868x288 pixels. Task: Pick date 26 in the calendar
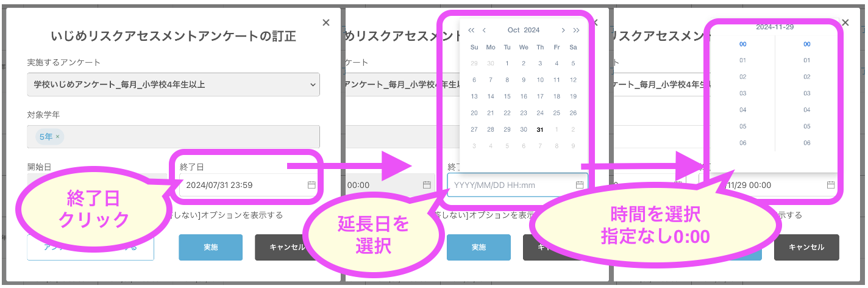coord(573,113)
